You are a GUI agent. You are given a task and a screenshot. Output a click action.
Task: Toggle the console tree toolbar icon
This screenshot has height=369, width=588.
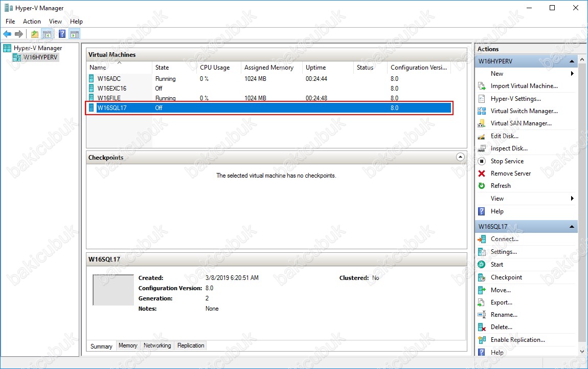coord(47,34)
